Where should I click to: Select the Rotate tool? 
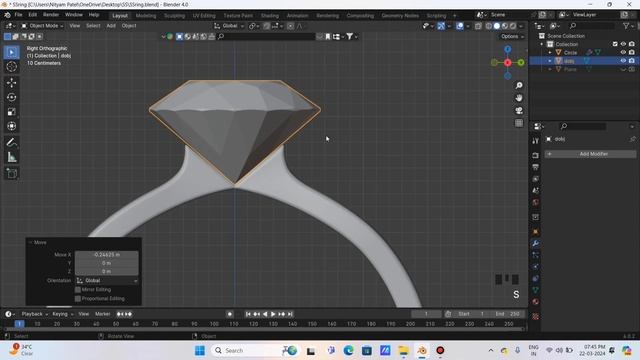(11, 97)
